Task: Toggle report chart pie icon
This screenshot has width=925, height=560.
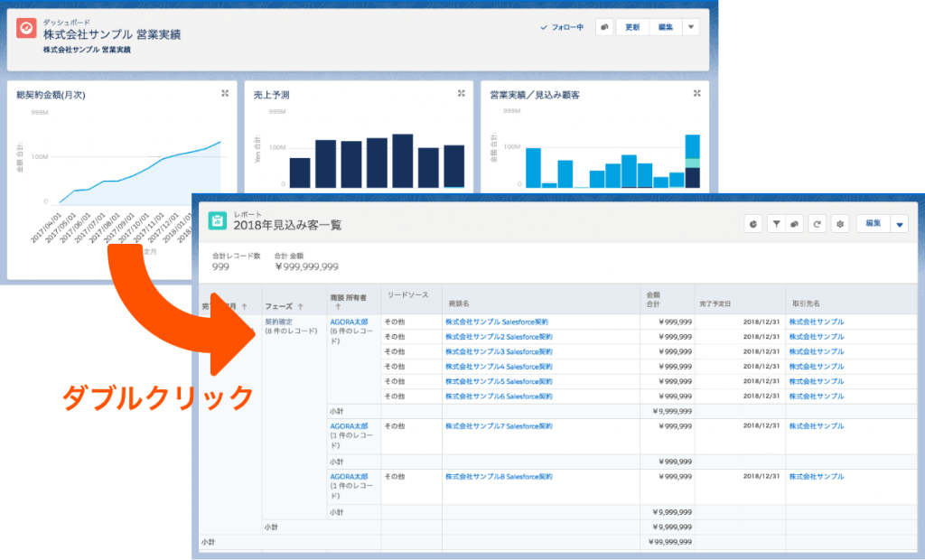Action: coord(753,224)
